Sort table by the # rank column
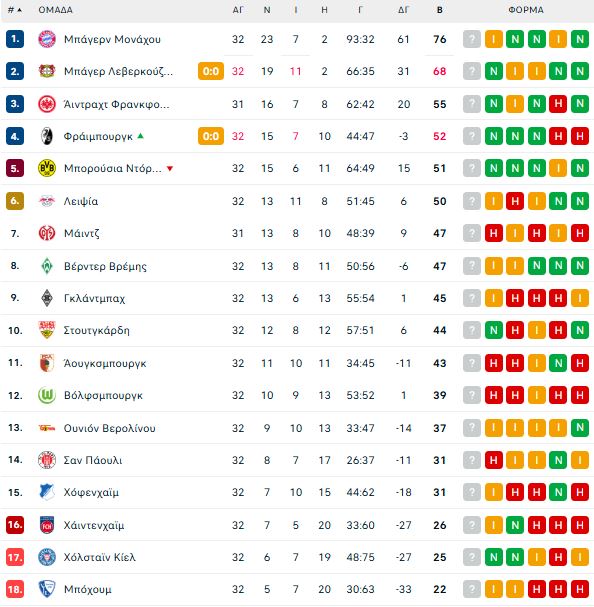Screen dimensions: 594x607 (15, 10)
